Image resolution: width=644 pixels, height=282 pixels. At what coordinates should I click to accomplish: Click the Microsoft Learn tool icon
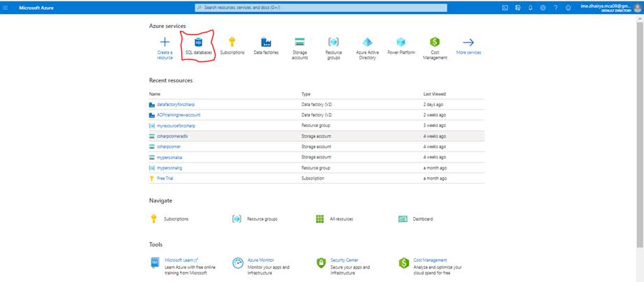[x=155, y=263]
